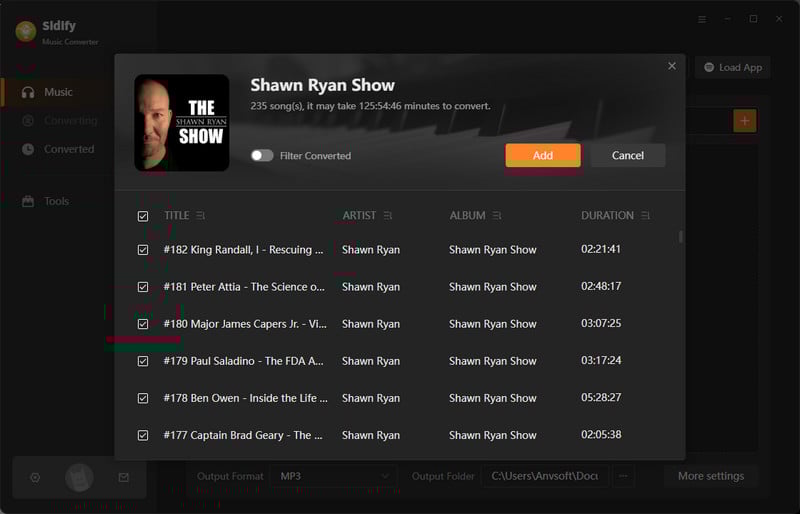Click the TITLE column header
The width and height of the screenshot is (800, 514).
(x=177, y=216)
